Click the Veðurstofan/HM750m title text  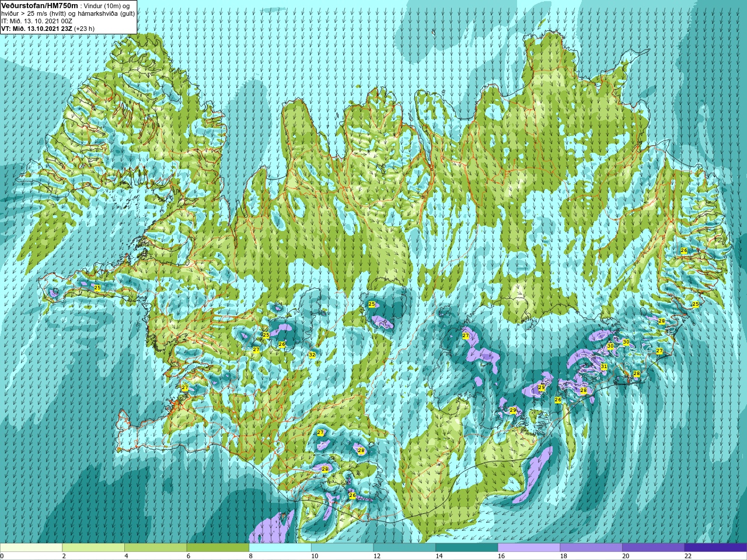[x=39, y=5]
